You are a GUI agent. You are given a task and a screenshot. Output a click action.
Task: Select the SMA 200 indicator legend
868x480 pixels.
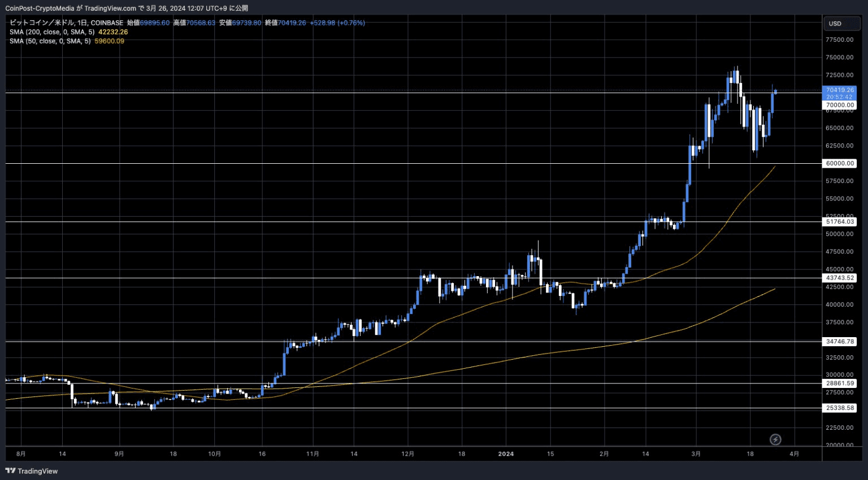[52, 32]
